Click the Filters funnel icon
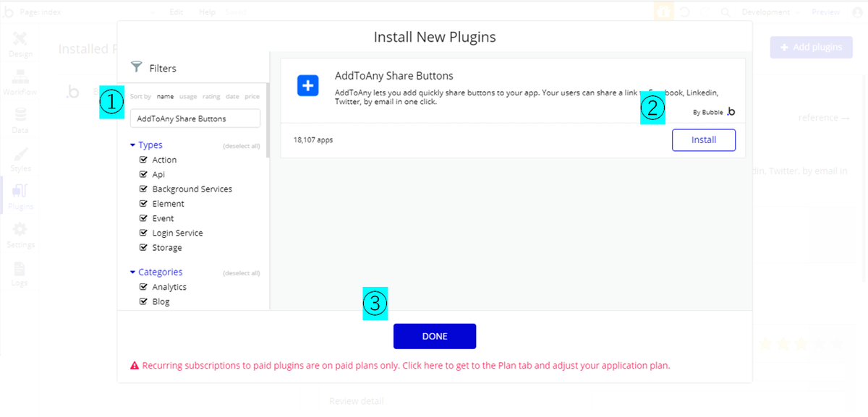 click(136, 67)
